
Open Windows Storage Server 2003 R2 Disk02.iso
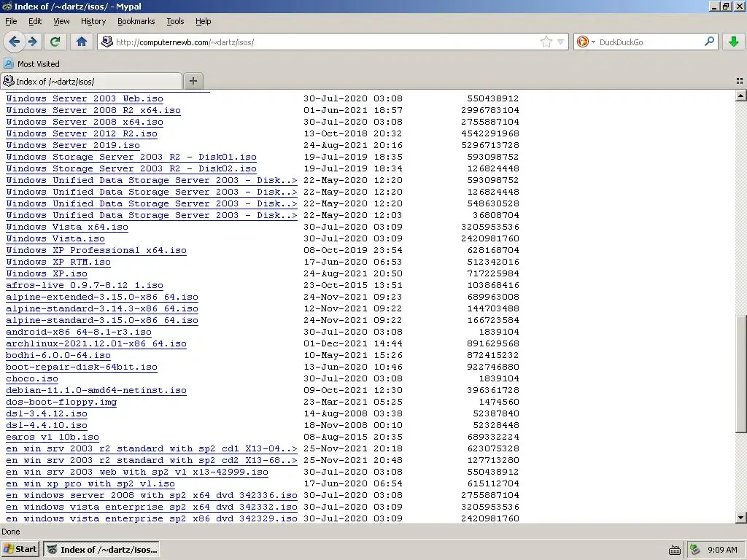pyautogui.click(x=131, y=168)
